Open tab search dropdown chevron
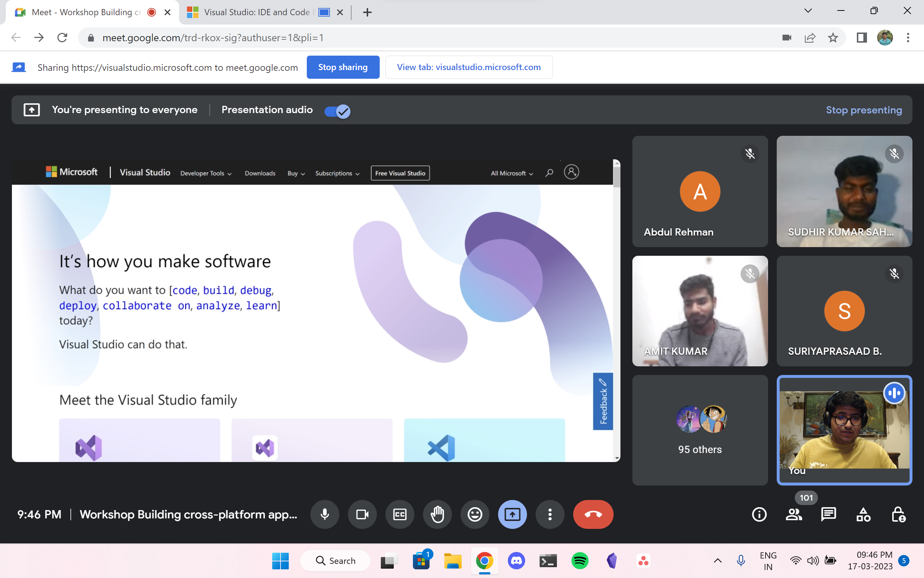 coord(808,11)
